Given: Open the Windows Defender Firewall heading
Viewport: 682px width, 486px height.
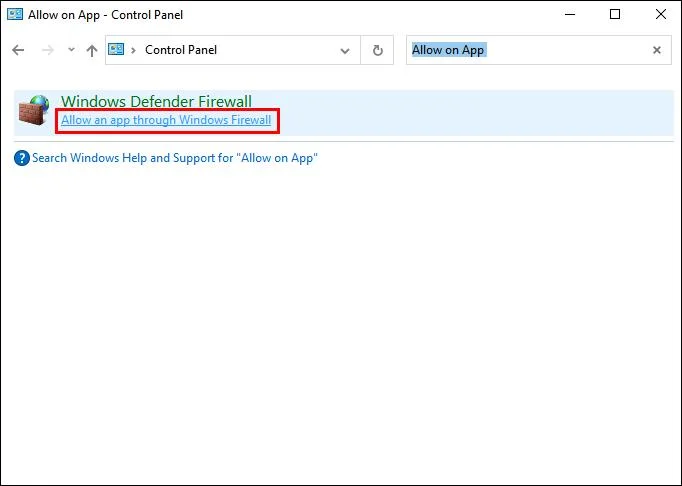Looking at the screenshot, I should click(x=156, y=101).
